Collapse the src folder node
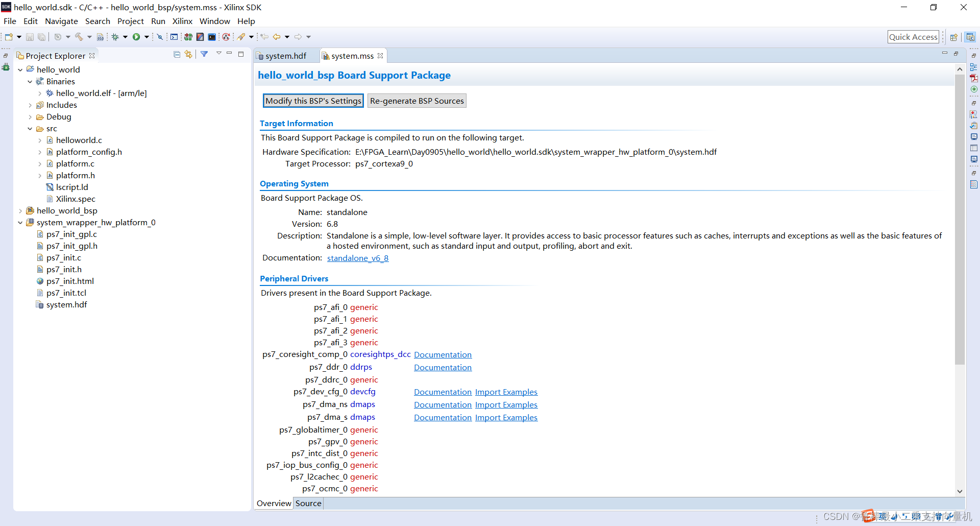The height and width of the screenshot is (526, 980). tap(30, 129)
